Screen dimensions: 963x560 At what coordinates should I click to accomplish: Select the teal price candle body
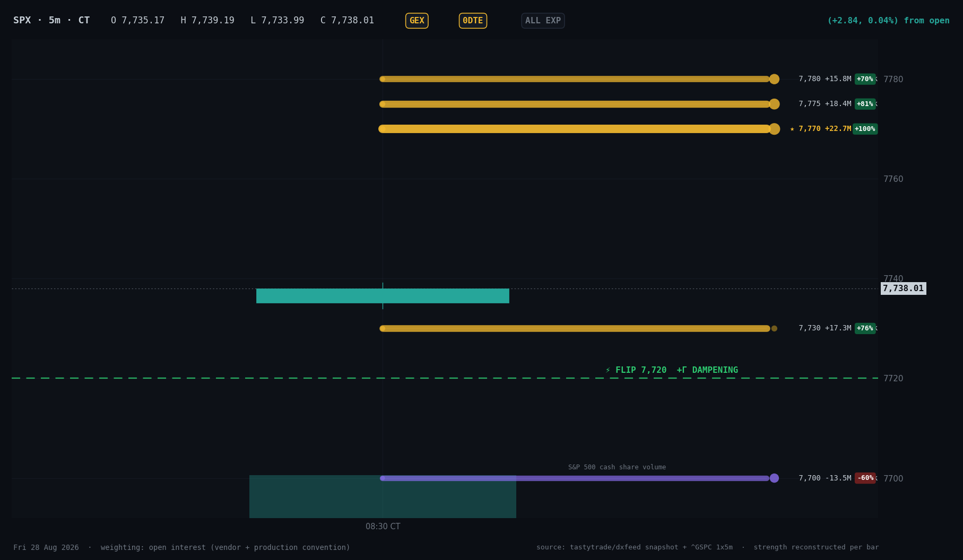[x=383, y=296]
